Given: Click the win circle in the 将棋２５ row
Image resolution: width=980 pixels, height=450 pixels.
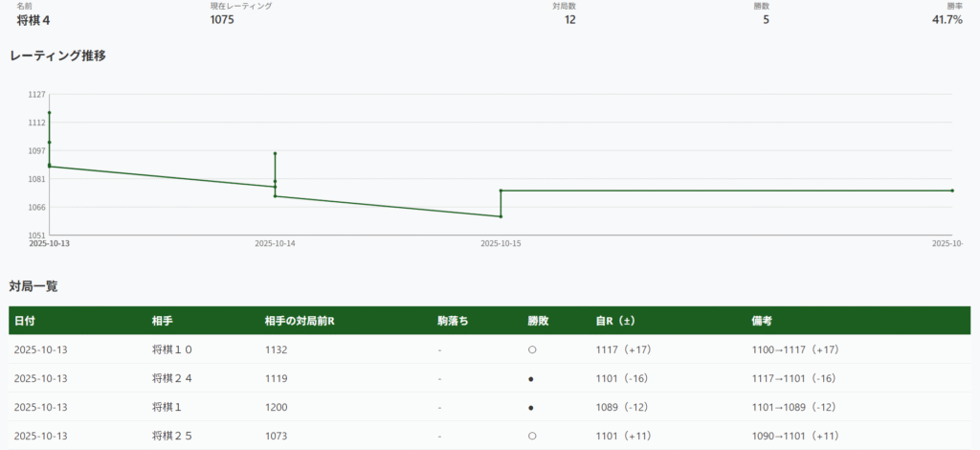Looking at the screenshot, I should [x=531, y=436].
